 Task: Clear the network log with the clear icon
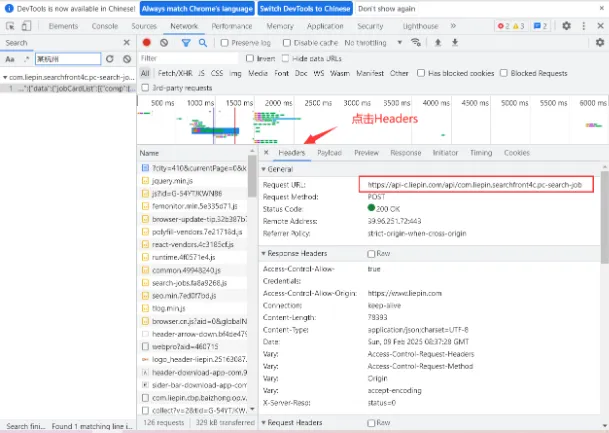point(164,43)
